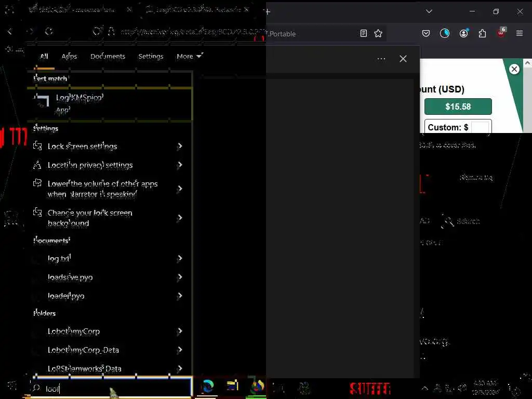Select the Apps search filter tab
The width and height of the screenshot is (532, 399).
click(69, 56)
